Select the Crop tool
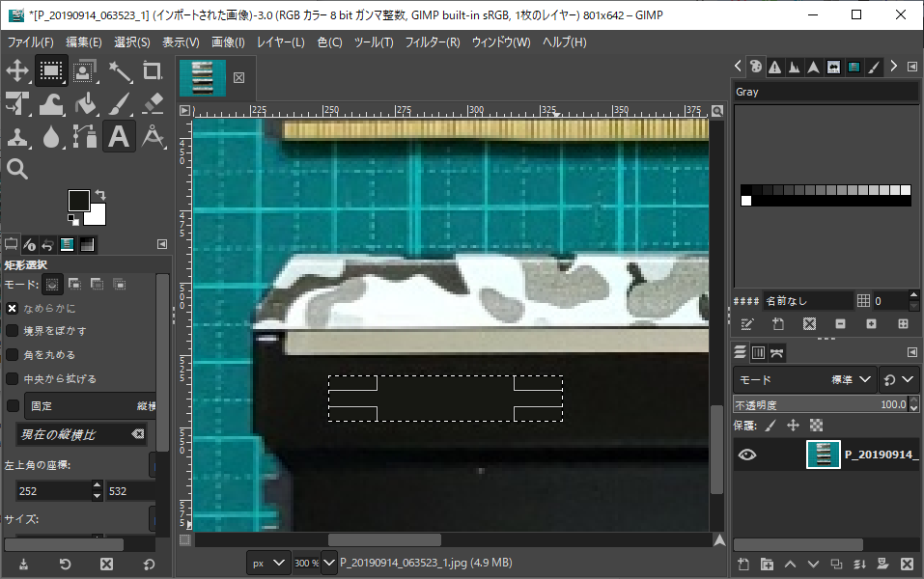 pos(153,71)
